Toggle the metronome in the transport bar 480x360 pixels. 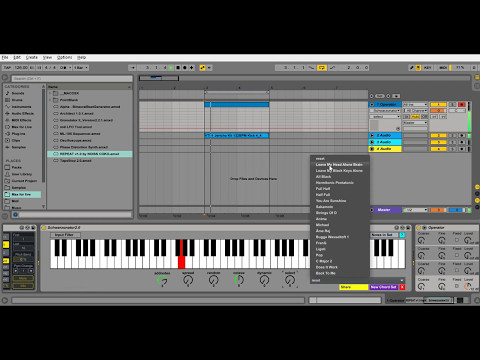click(x=64, y=68)
